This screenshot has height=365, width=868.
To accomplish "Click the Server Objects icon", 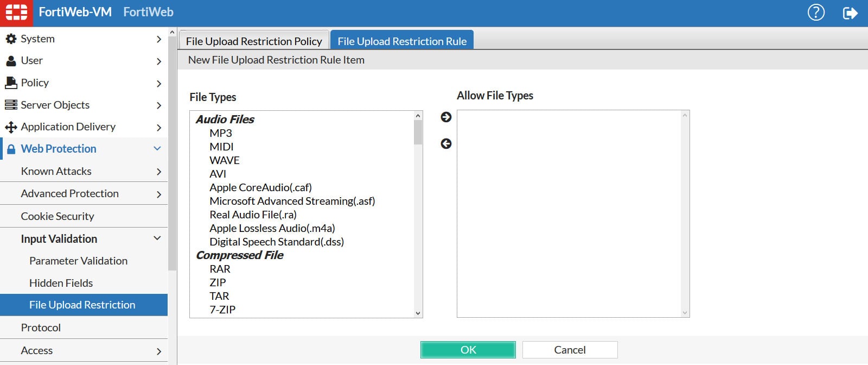I will point(11,105).
